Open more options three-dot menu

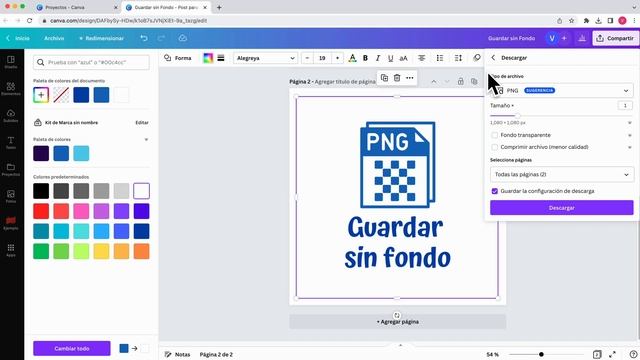410,78
